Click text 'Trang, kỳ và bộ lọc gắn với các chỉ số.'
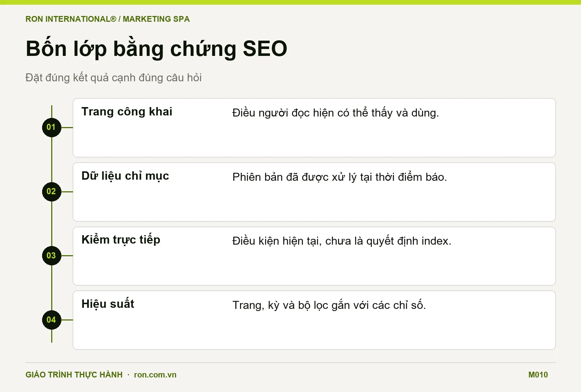The width and height of the screenshot is (581, 392). click(x=329, y=305)
